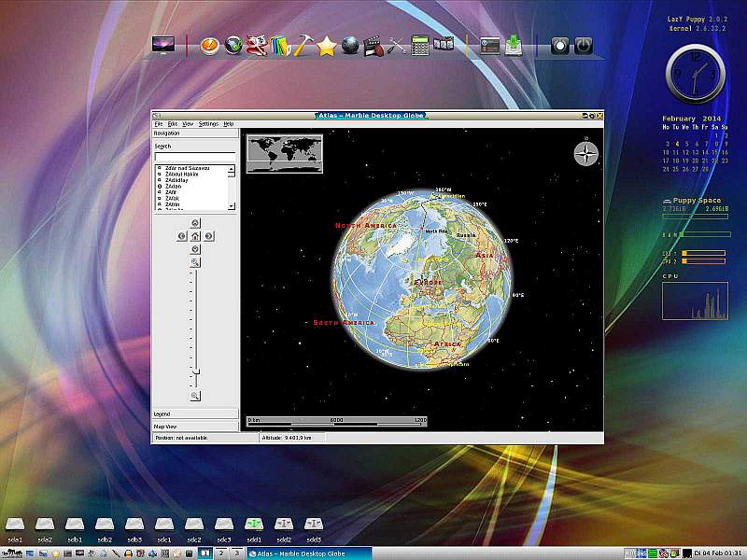Launch the hammer tool from the dock
The width and height of the screenshot is (747, 560).
tap(303, 46)
